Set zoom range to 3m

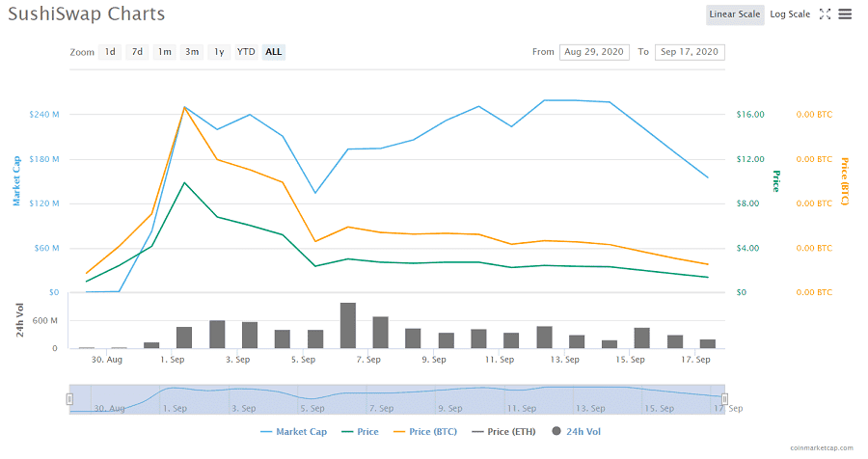point(192,52)
